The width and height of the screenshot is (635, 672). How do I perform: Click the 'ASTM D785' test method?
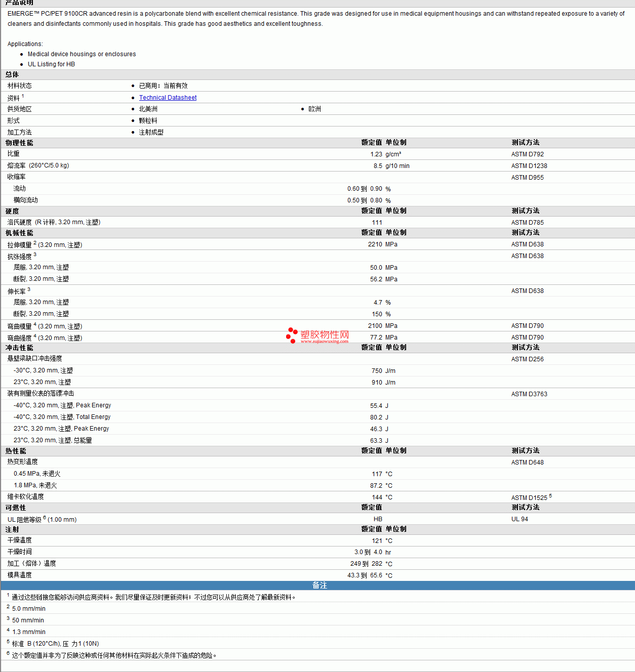point(528,223)
